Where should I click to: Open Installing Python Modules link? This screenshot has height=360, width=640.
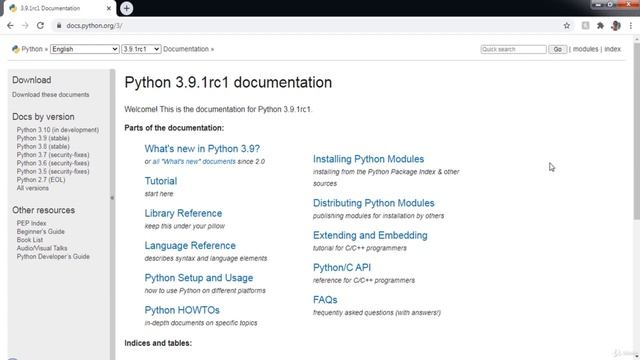click(369, 159)
